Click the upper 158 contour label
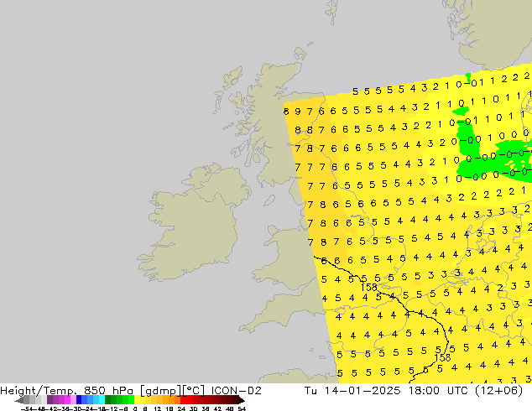This screenshot has height=411, width=532. click(x=369, y=288)
